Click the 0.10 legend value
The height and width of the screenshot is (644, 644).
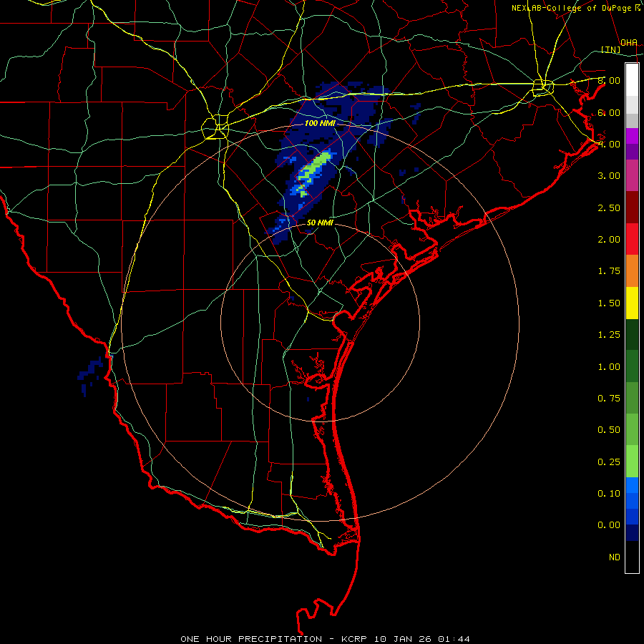click(609, 494)
